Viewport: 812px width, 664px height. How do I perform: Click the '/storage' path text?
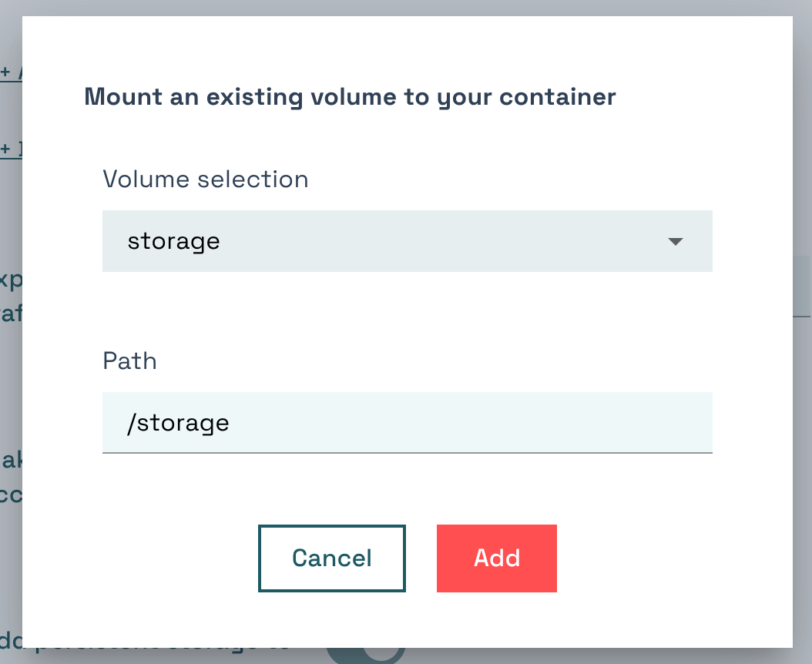(179, 422)
